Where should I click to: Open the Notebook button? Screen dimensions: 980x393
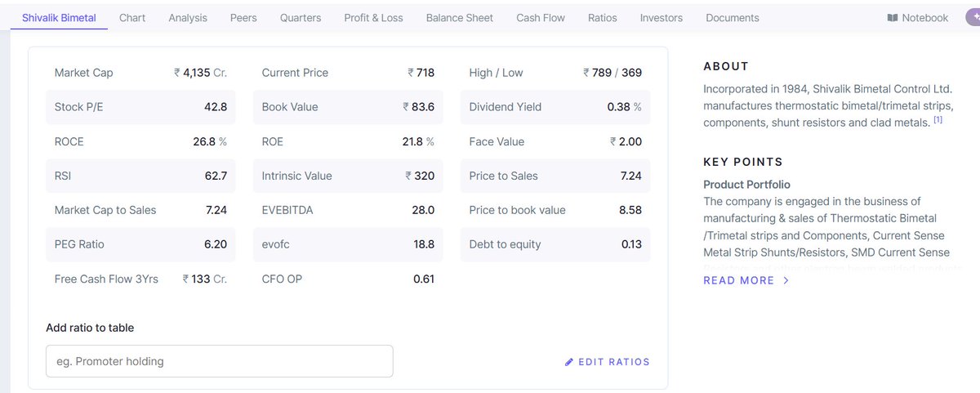point(918,18)
